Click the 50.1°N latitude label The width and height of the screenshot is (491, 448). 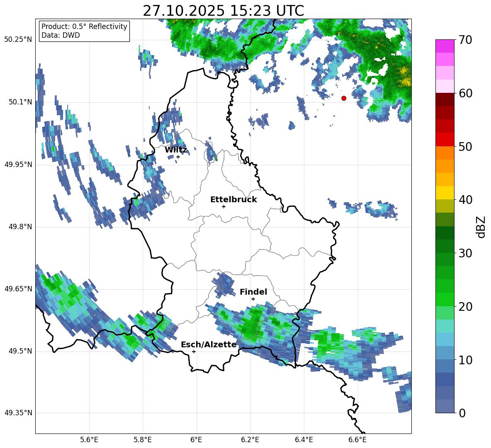(x=20, y=102)
